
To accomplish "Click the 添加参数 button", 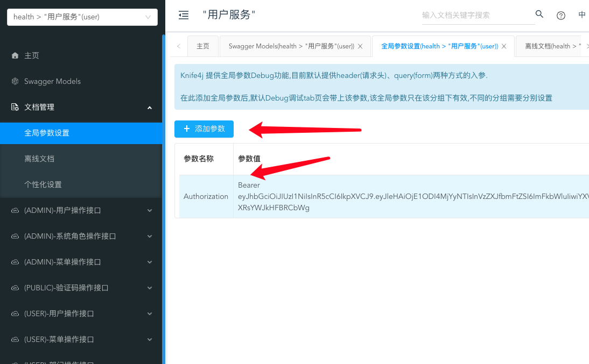I will click(x=204, y=129).
